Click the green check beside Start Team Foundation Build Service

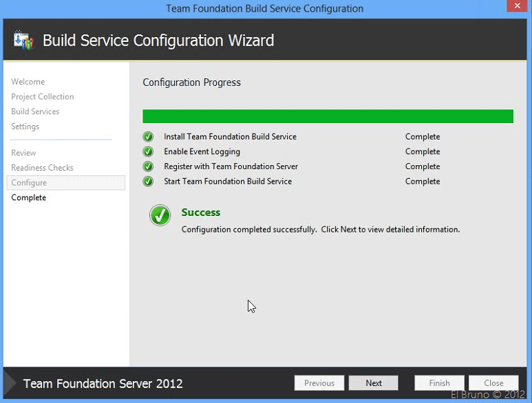pyautogui.click(x=148, y=182)
